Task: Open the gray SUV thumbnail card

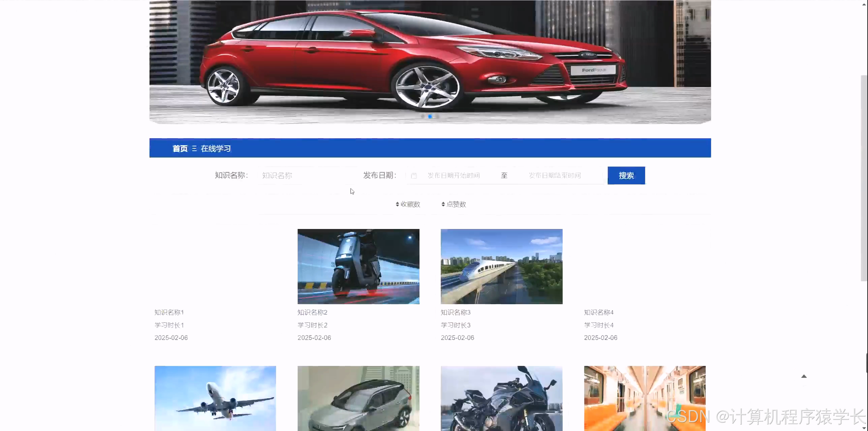Action: click(358, 398)
